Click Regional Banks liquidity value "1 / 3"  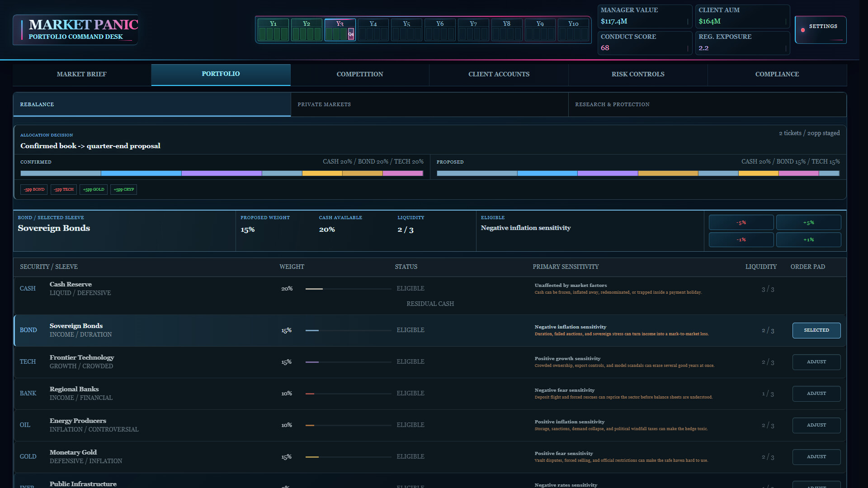click(768, 394)
